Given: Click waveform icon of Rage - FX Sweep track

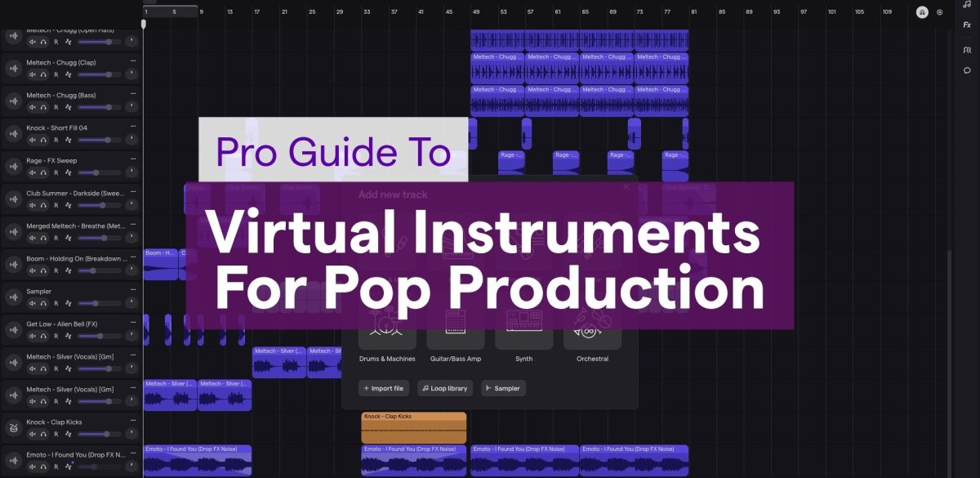Looking at the screenshot, I should click(x=13, y=167).
